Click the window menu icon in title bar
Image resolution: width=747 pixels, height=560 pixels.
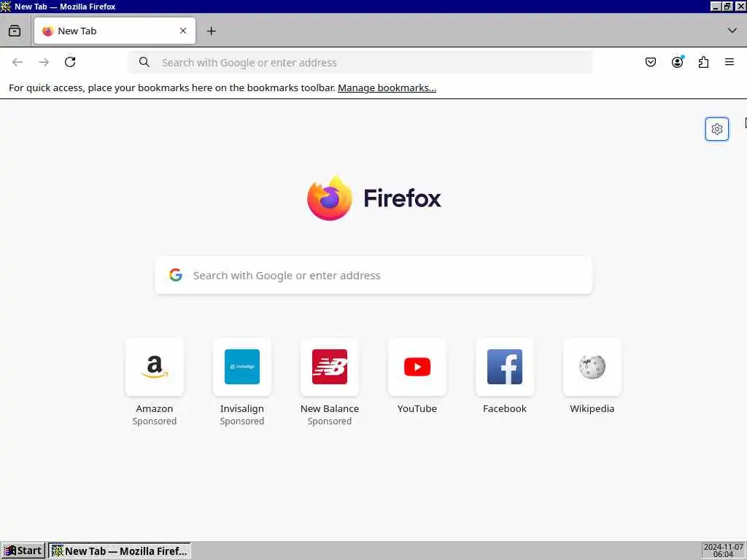(x=6, y=6)
